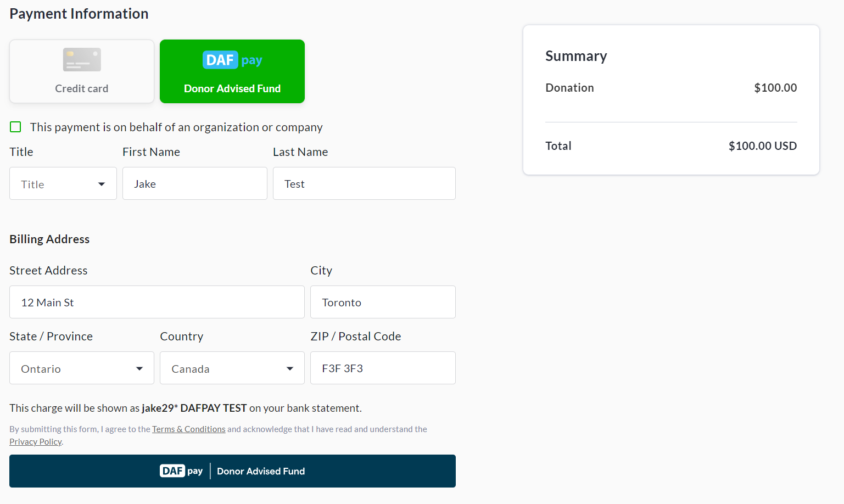Click the Title dropdown arrow
This screenshot has width=844, height=504.
point(102,184)
